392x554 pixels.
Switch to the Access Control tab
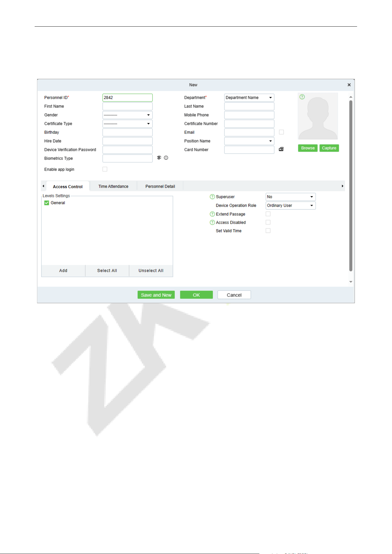(x=68, y=186)
